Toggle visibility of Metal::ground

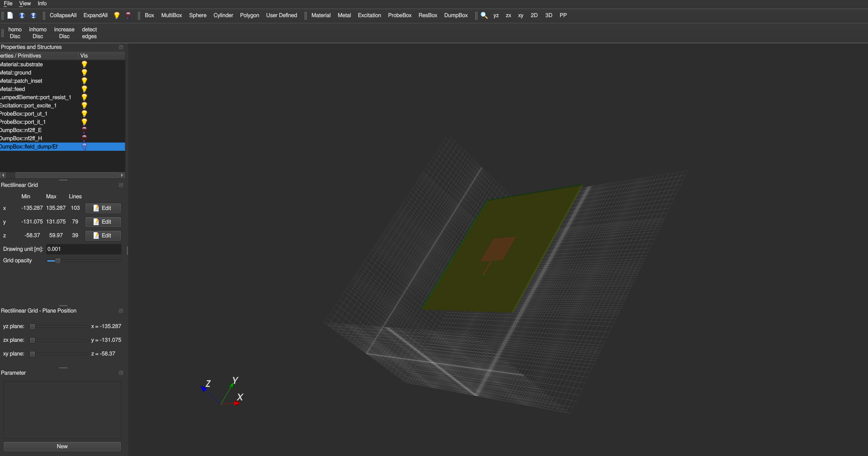coord(84,72)
